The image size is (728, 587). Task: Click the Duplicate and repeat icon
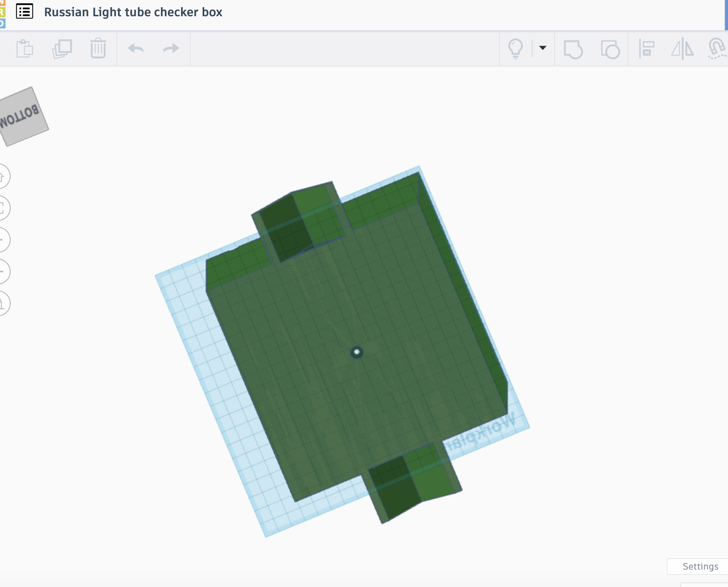[x=62, y=48]
